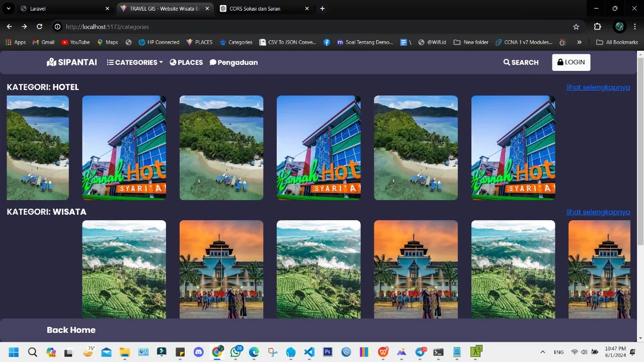The image size is (644, 362).
Task: Show hidden system tray icons
Action: (542, 352)
